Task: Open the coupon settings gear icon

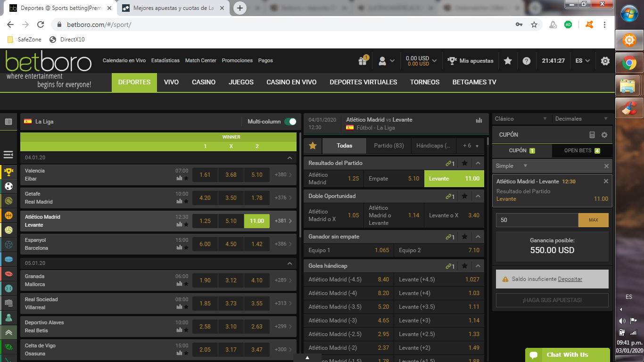Action: 604,135
